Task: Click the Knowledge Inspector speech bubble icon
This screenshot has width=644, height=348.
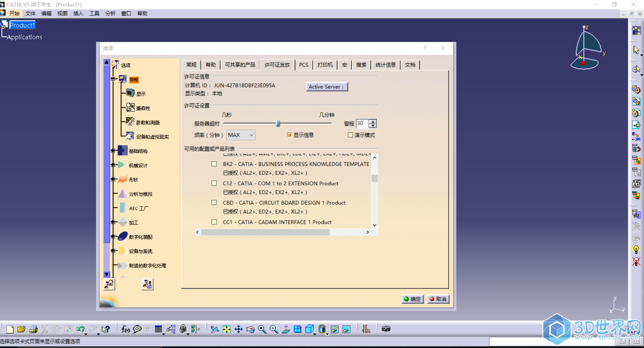Action: tap(137, 329)
